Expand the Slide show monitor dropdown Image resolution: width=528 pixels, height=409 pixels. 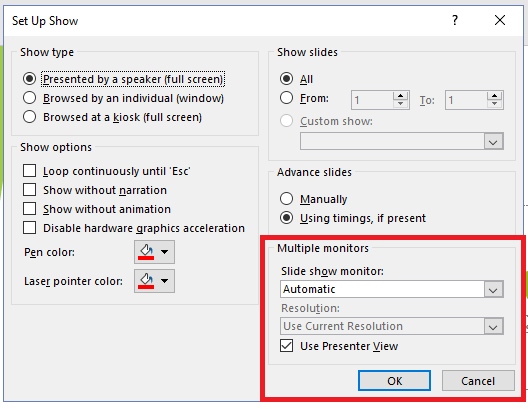(x=493, y=289)
